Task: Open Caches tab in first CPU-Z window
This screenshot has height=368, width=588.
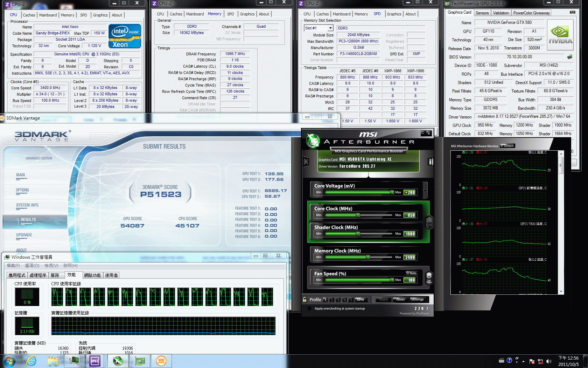Action: [x=29, y=15]
